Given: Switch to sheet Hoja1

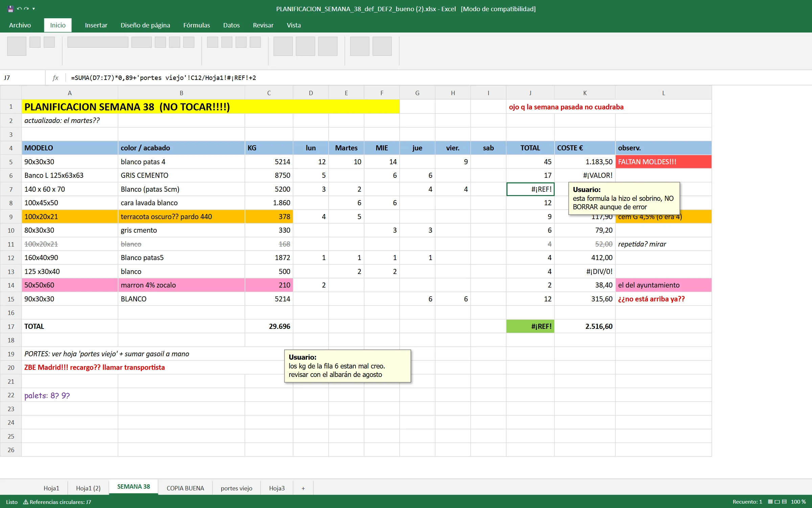Looking at the screenshot, I should pos(51,488).
